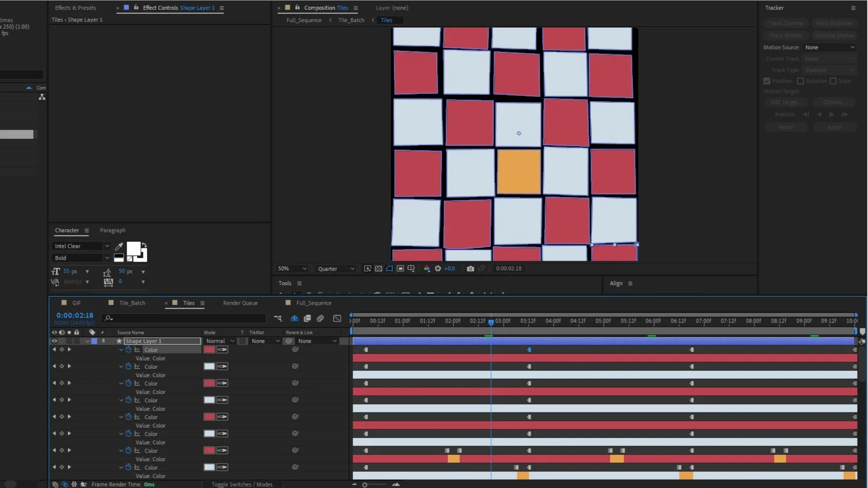Viewport: 868px width, 488px height.
Task: Switch to the Tile_Batch timeline tab
Action: (132, 303)
